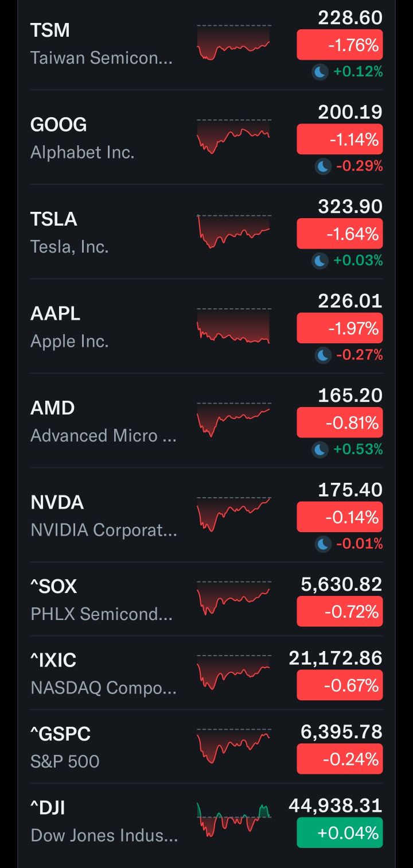Tap the after-hours moon icon for TSM
The width and height of the screenshot is (413, 868).
click(x=320, y=72)
